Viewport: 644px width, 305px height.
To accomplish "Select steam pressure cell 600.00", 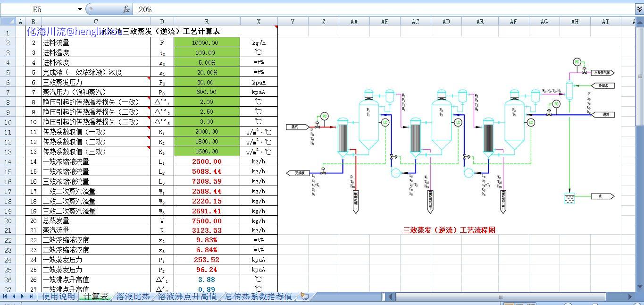I will point(207,92).
